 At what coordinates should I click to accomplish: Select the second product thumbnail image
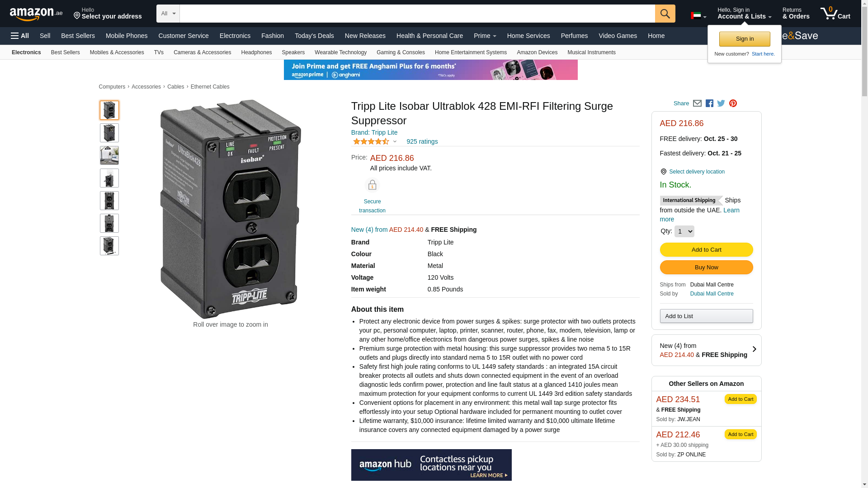tap(109, 133)
